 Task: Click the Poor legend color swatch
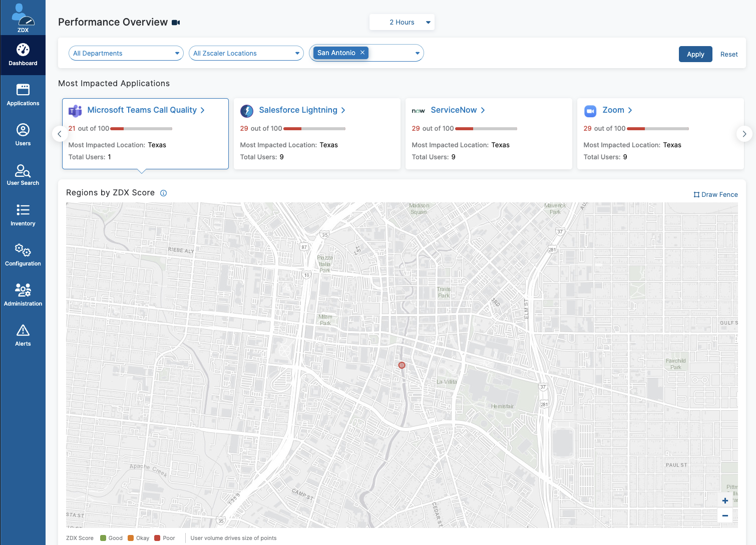click(x=157, y=538)
